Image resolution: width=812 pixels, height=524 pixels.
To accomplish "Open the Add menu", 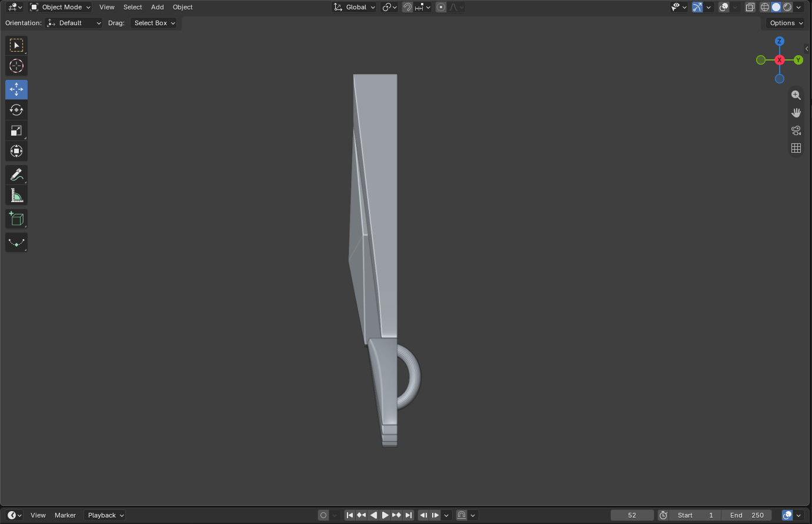I will pyautogui.click(x=158, y=7).
